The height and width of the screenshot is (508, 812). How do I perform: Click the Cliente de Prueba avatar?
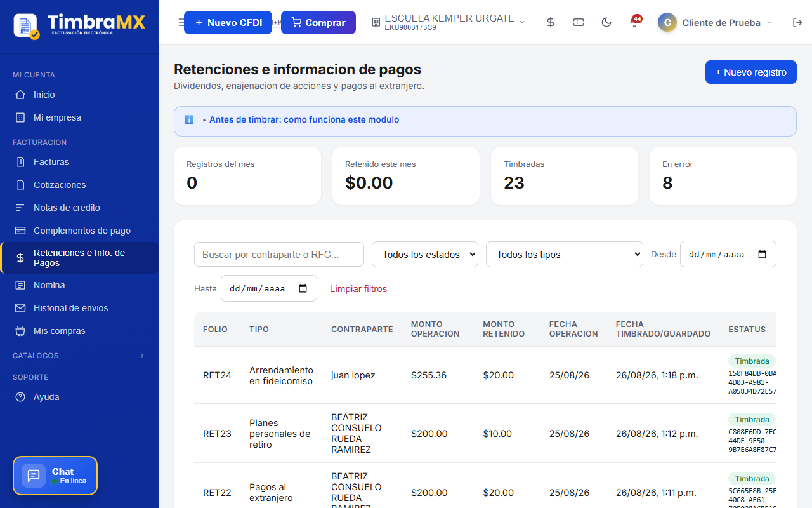point(667,22)
